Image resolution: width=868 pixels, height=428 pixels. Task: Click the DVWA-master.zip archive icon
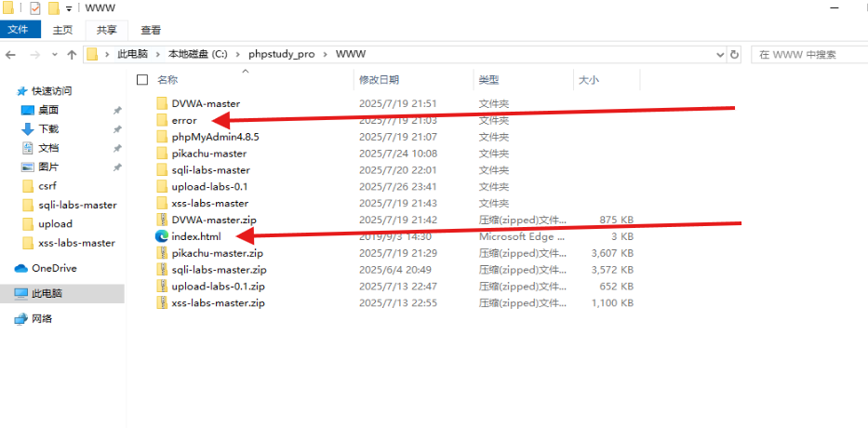[162, 220]
